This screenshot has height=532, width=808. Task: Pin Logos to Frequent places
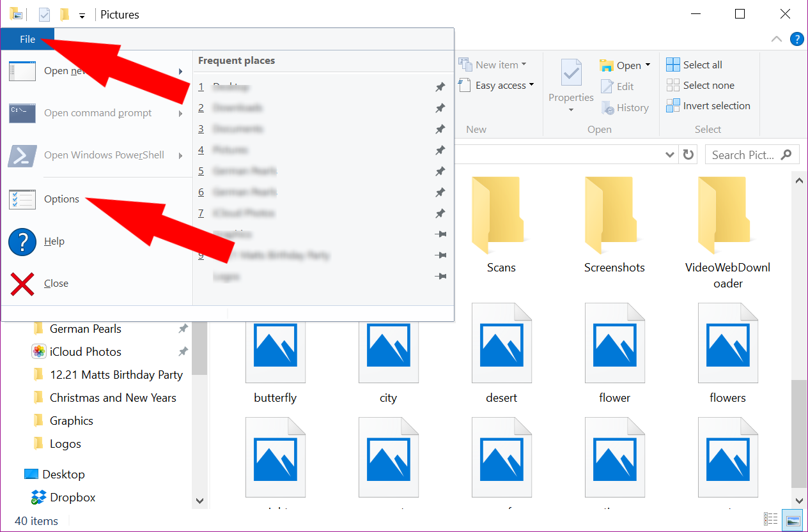click(440, 276)
